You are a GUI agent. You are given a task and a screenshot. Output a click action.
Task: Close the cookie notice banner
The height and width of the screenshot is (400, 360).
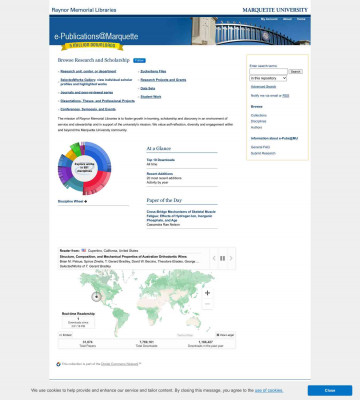(330, 390)
